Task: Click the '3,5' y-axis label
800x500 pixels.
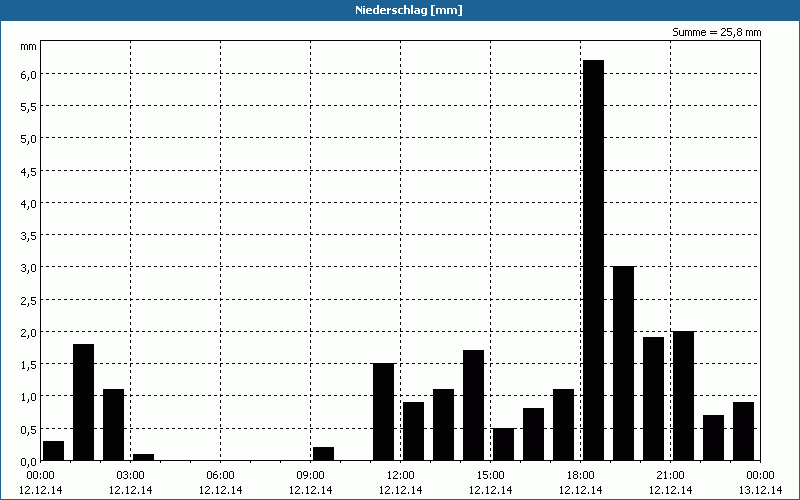Action: tap(30, 236)
